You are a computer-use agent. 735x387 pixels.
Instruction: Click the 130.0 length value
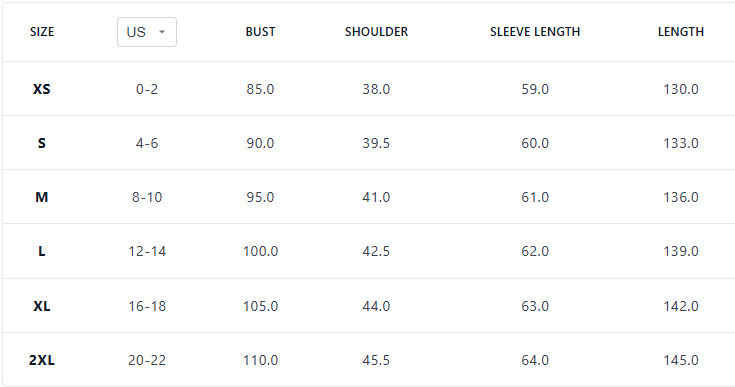tap(681, 89)
